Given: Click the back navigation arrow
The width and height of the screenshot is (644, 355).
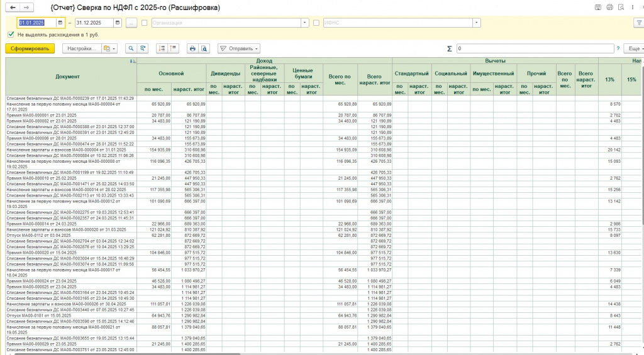Looking at the screenshot, I should tap(11, 7).
